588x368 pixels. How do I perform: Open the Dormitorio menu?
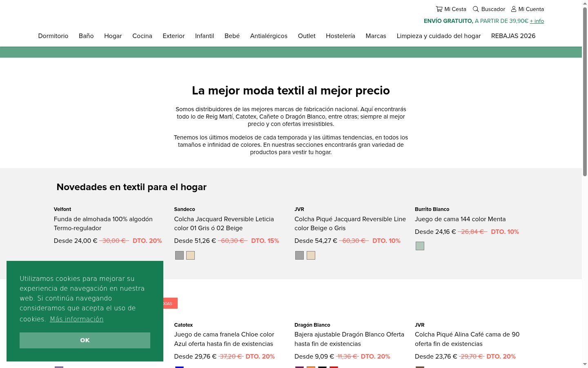[x=53, y=36]
